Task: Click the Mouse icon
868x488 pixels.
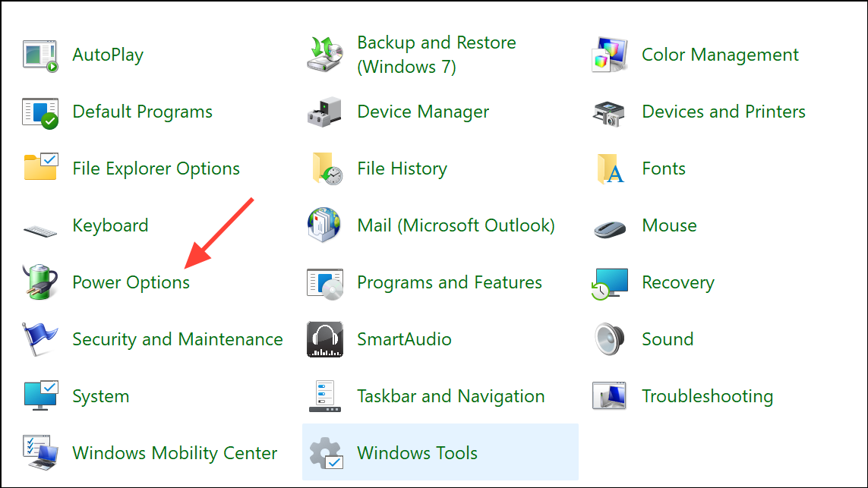Action: 610,226
